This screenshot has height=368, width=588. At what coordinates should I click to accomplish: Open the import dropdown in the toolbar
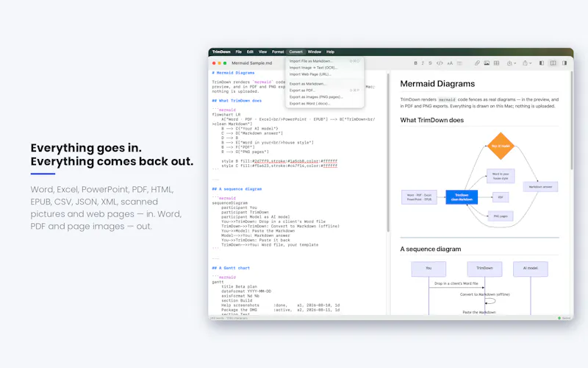coord(512,63)
